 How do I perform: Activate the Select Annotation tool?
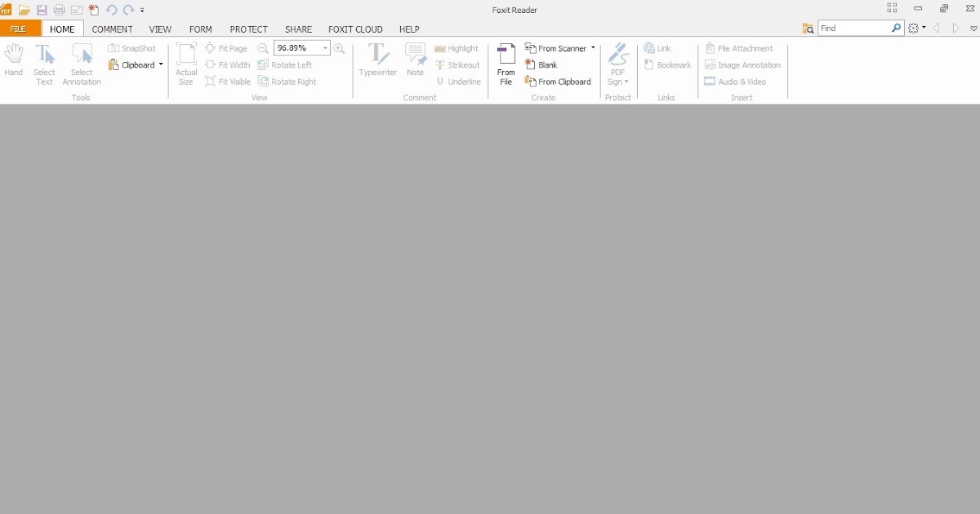(x=81, y=64)
